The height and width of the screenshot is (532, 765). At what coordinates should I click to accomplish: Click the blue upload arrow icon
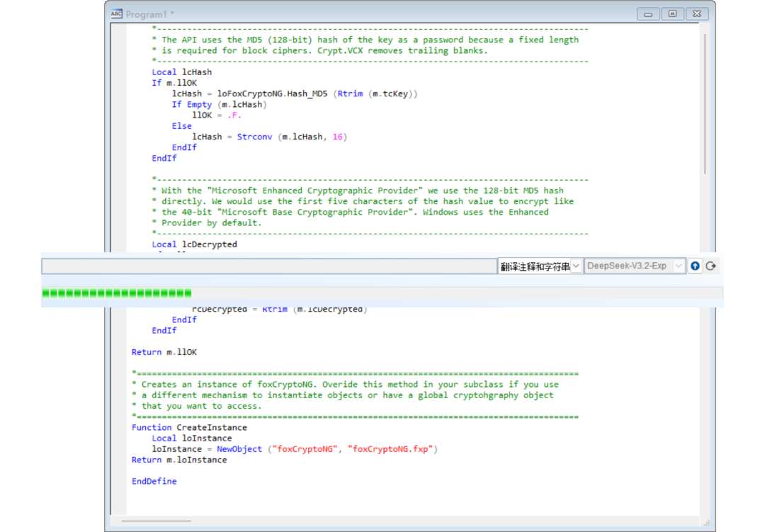pos(695,266)
